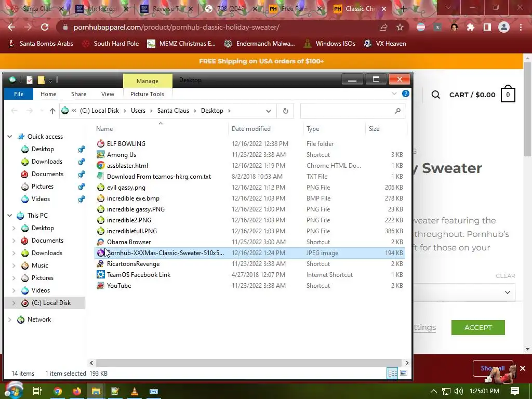Expand (C:) Local Disk tree node
The height and width of the screenshot is (399, 532).
coord(14,303)
